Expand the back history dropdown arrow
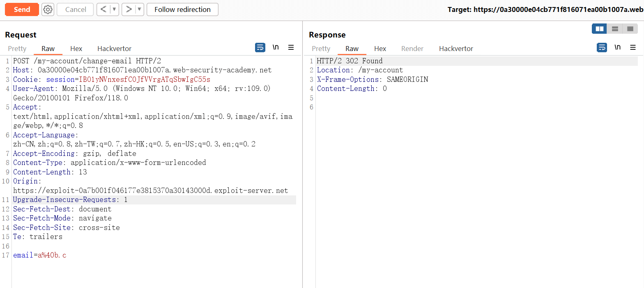 (x=115, y=9)
